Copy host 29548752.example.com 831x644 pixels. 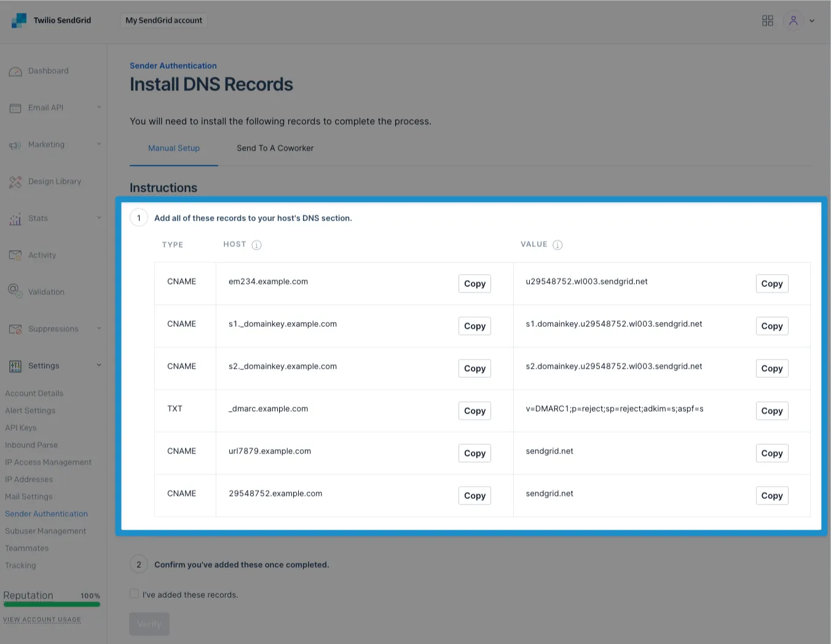(x=475, y=495)
